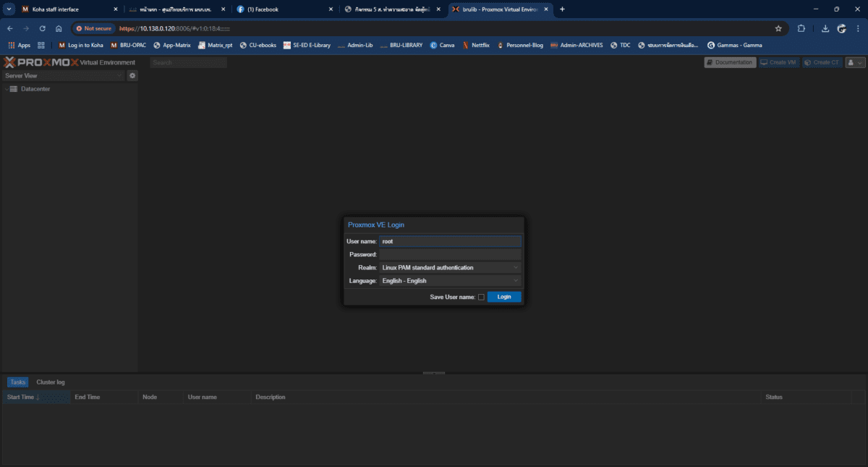Close the Koha staff interface tab

(x=115, y=9)
